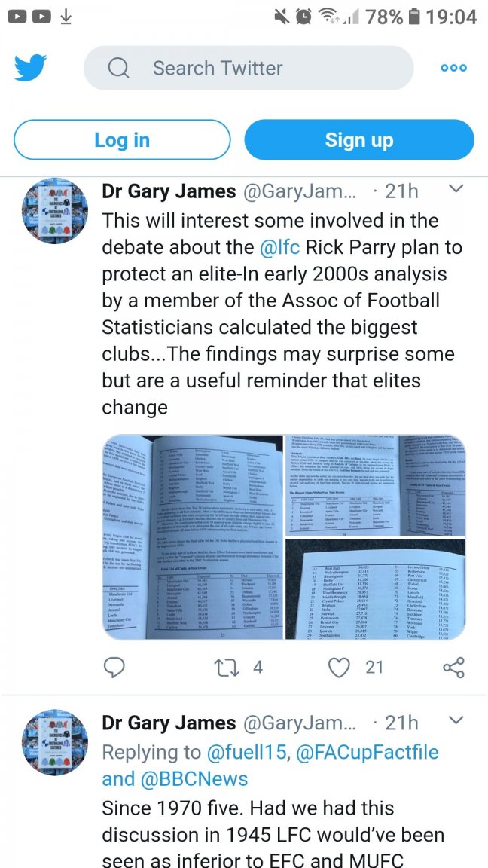
Task: Tap the battery status icon
Action: click(x=413, y=17)
